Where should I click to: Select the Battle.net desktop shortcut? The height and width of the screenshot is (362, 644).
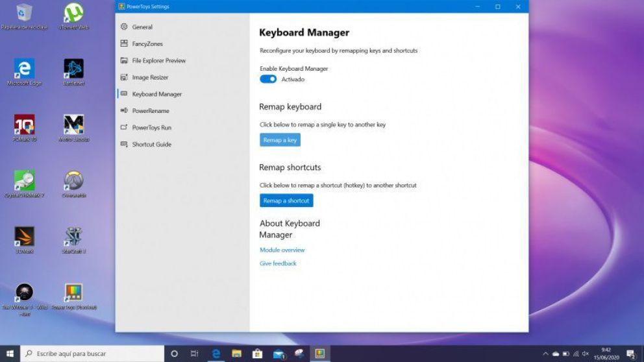click(74, 72)
